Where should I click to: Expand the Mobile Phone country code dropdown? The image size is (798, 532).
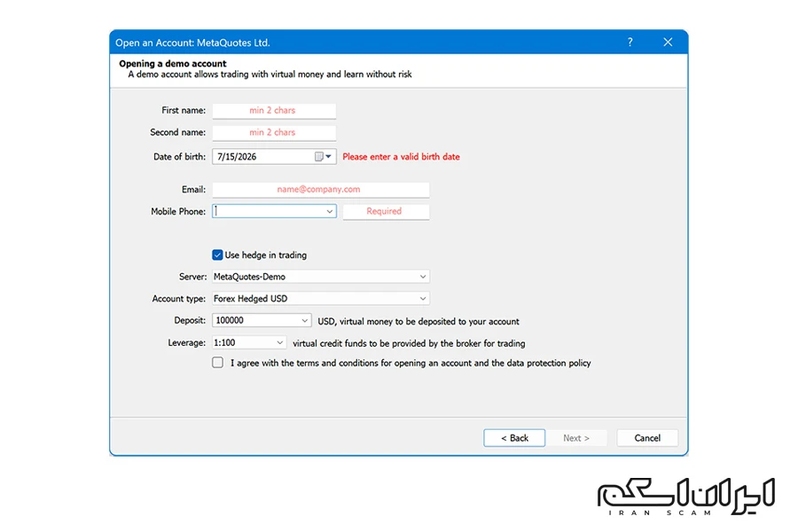329,211
